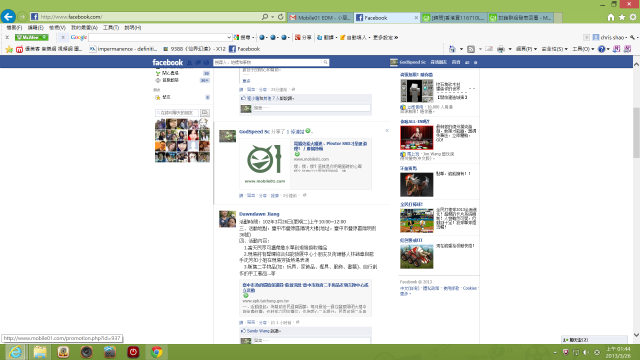This screenshot has height=360, width=640.
Task: Open the baseball game ad thumbnail
Action: pyautogui.click(x=416, y=221)
